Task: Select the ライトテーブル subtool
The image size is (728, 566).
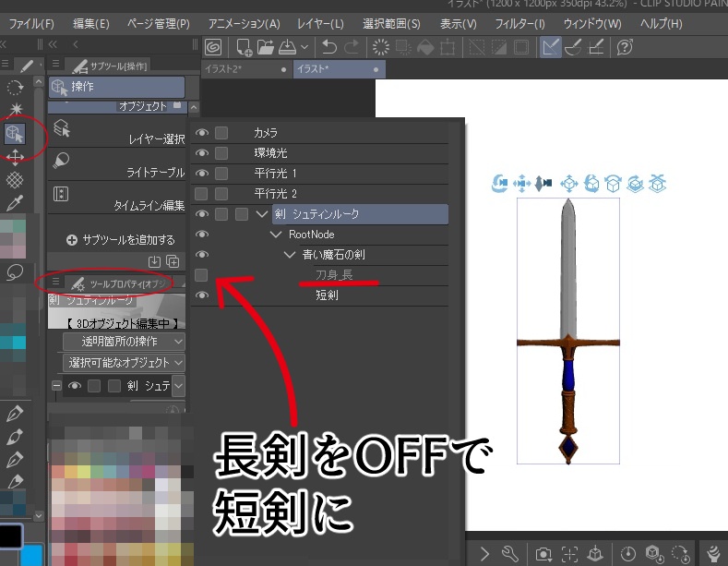Action: 117,165
